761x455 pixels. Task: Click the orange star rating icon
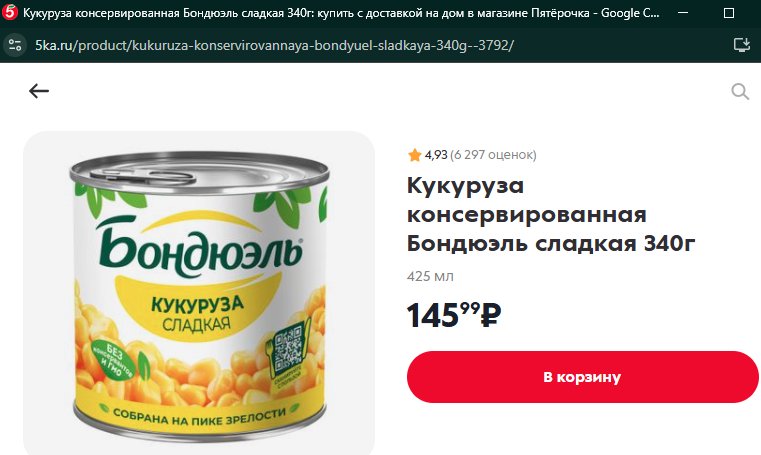pyautogui.click(x=414, y=155)
